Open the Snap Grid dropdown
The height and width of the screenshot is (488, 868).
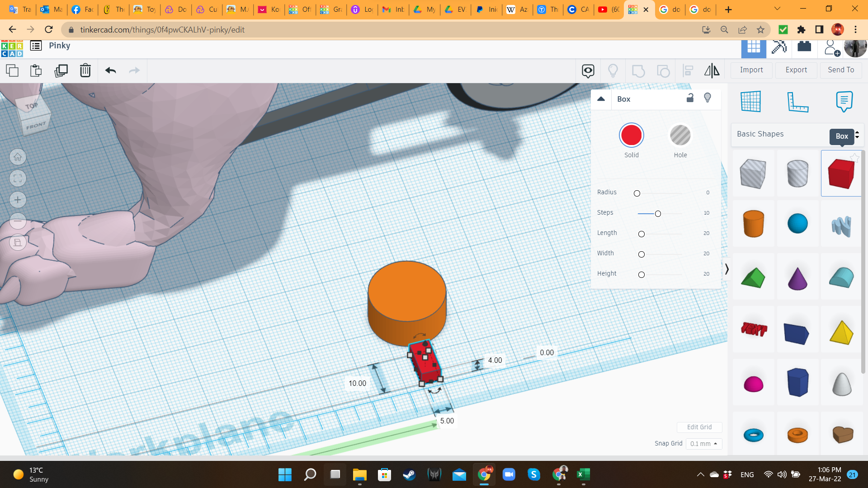point(703,444)
